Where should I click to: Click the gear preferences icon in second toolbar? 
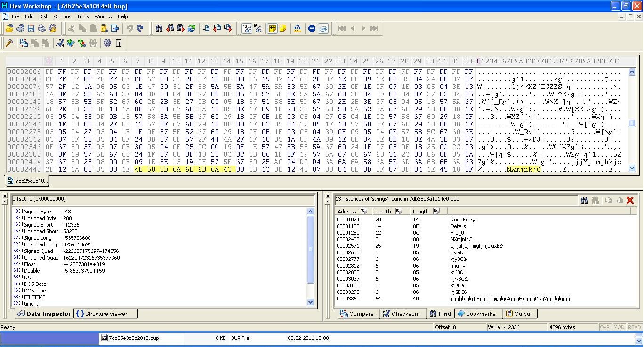pyautogui.click(x=107, y=43)
